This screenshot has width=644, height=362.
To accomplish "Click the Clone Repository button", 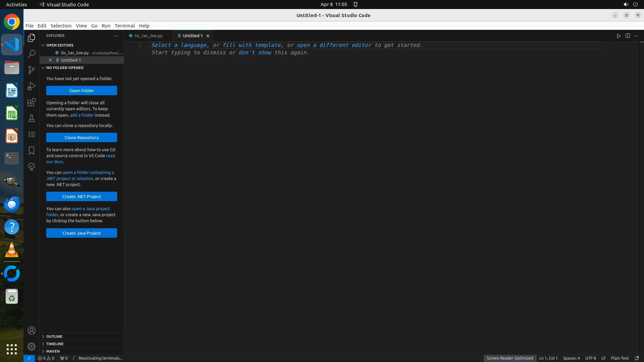I will click(x=82, y=137).
